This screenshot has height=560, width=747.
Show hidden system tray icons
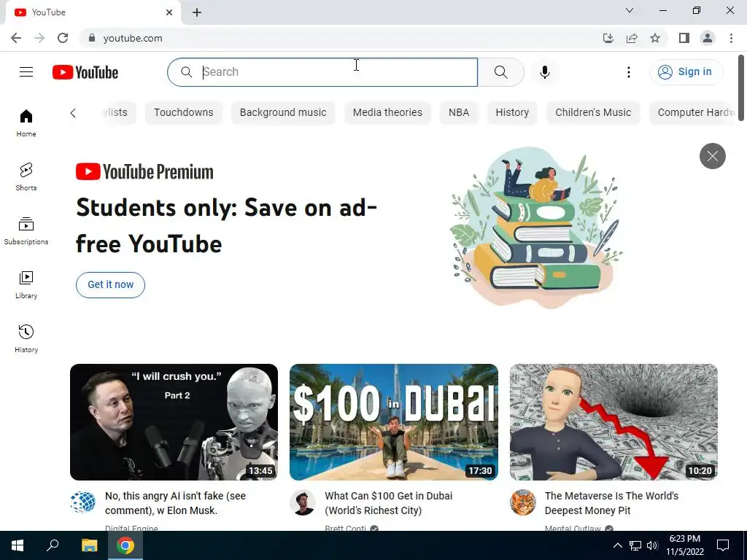click(x=617, y=545)
